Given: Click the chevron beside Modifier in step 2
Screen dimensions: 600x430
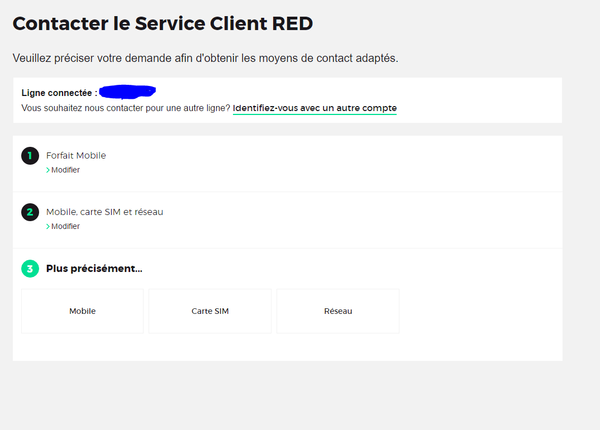Looking at the screenshot, I should point(48,226).
